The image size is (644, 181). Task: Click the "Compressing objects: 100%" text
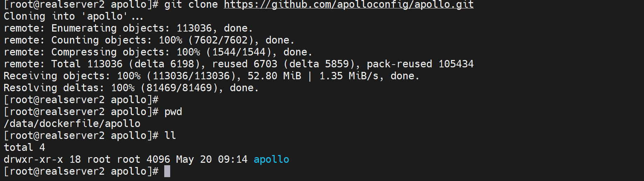[125, 52]
